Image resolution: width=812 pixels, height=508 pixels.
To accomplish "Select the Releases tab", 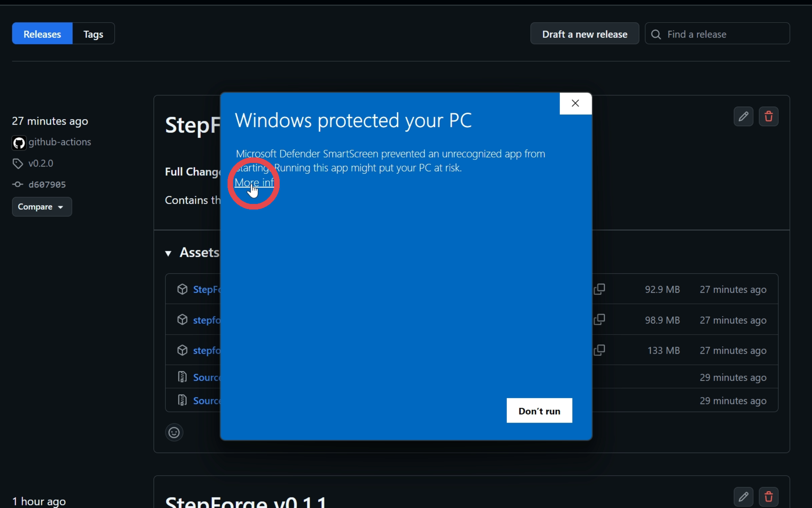I will pyautogui.click(x=42, y=34).
